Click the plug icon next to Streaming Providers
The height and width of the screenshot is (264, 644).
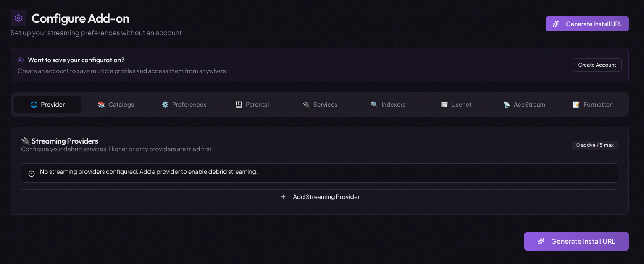click(26, 141)
